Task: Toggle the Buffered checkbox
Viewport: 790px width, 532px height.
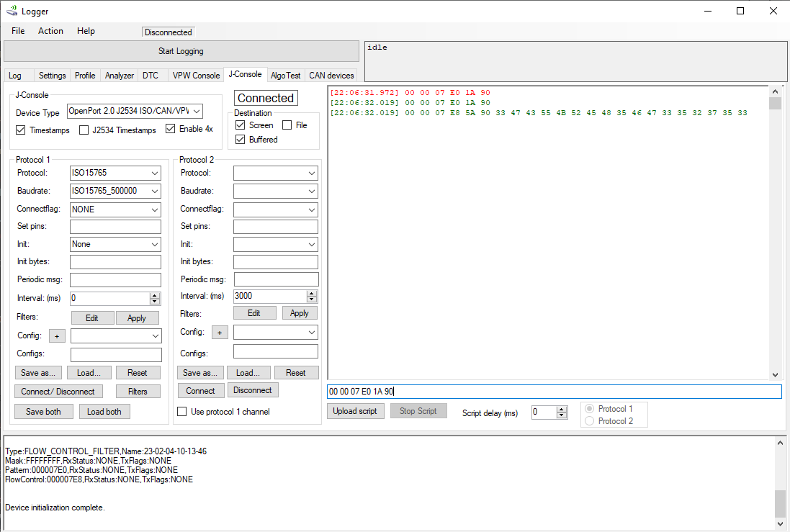Action: (241, 140)
